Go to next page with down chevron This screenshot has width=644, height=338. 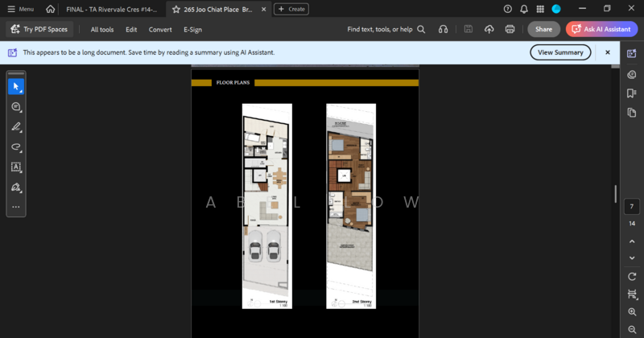point(632,258)
